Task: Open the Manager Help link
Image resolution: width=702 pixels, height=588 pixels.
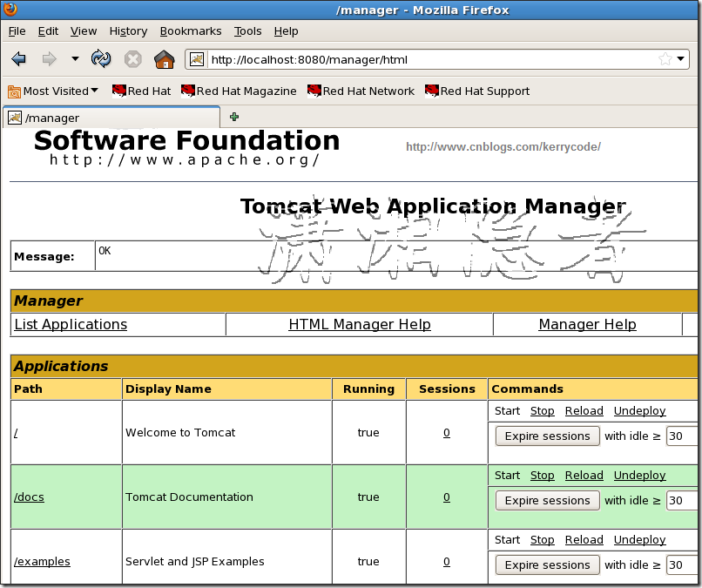Action: coord(587,324)
